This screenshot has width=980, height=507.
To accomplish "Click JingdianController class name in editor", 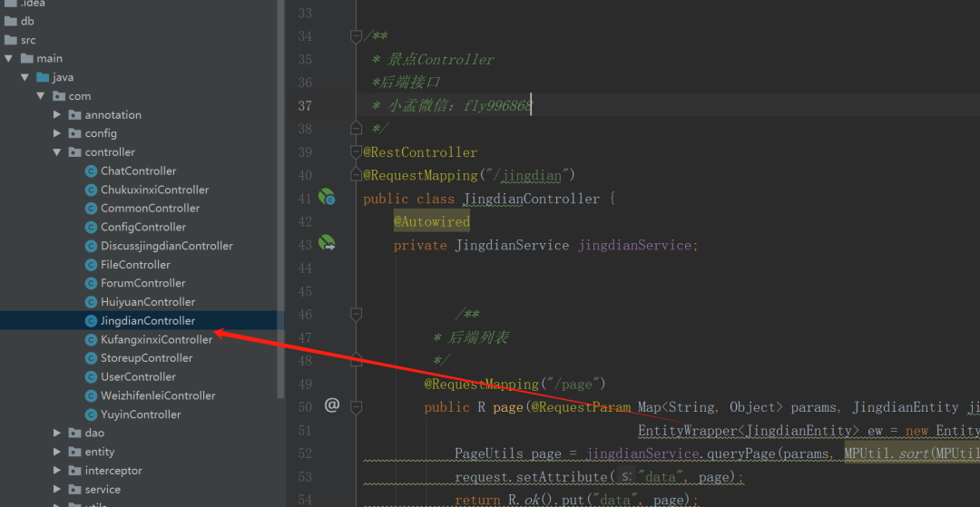I will pos(531,200).
